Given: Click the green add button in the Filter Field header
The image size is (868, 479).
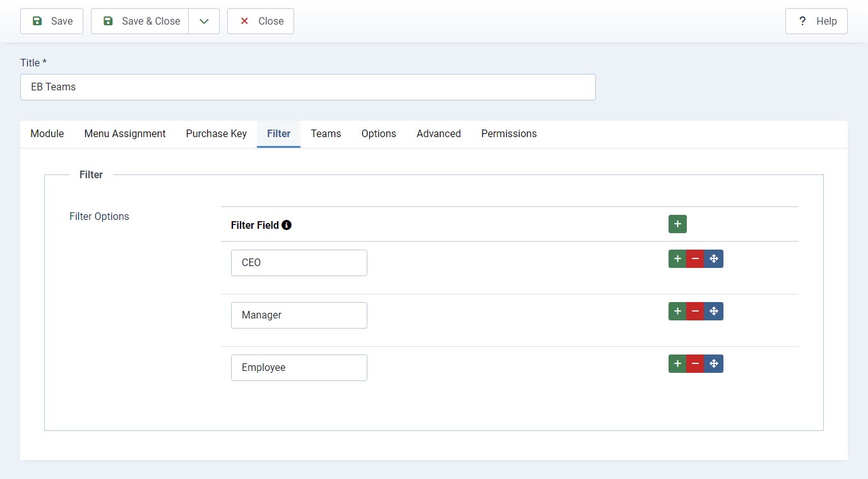Looking at the screenshot, I should (677, 224).
